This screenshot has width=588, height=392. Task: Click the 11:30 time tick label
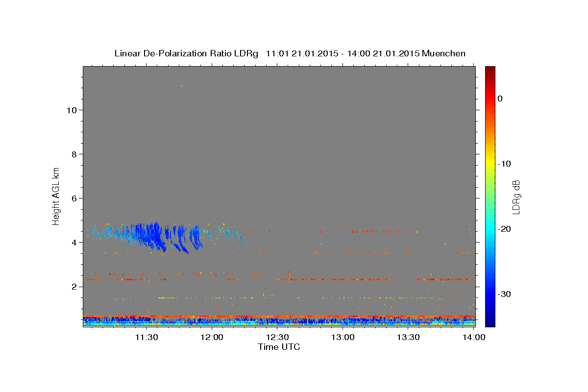146,337
